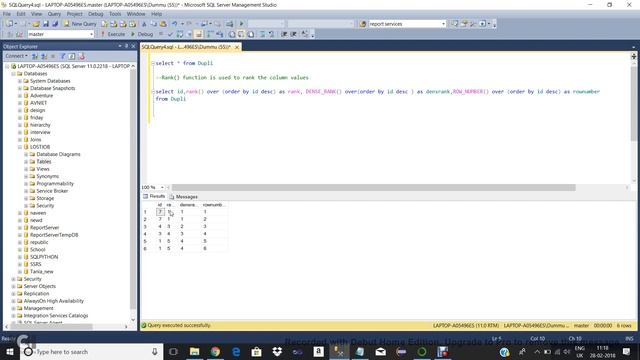Click the Save floppy disk icon

tap(46, 24)
